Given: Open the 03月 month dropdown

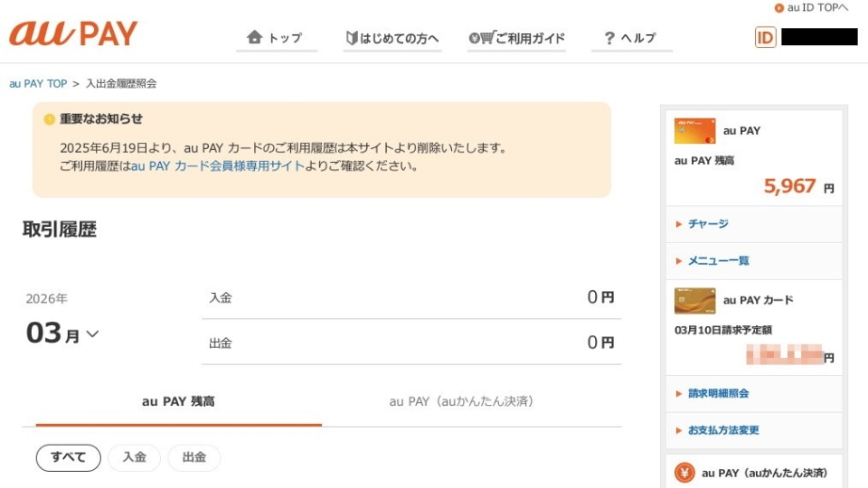Looking at the screenshot, I should click(63, 334).
